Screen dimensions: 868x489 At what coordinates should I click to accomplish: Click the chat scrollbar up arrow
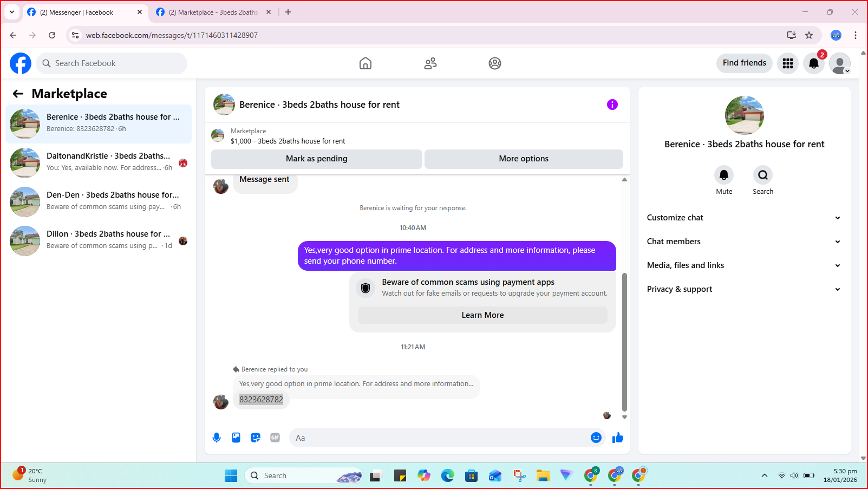coord(624,179)
